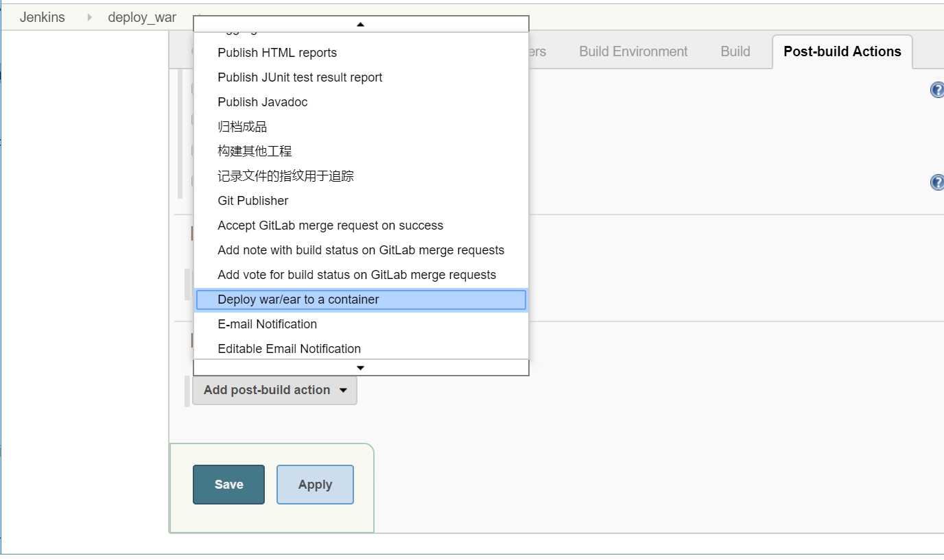Image resolution: width=944 pixels, height=560 pixels.
Task: Click the lower help question-mark icon
Action: click(937, 182)
